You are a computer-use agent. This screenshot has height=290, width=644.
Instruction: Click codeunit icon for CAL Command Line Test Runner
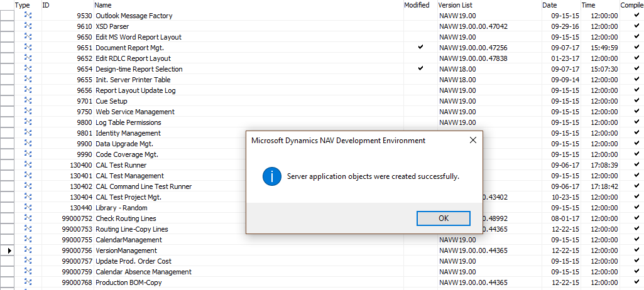click(x=28, y=186)
